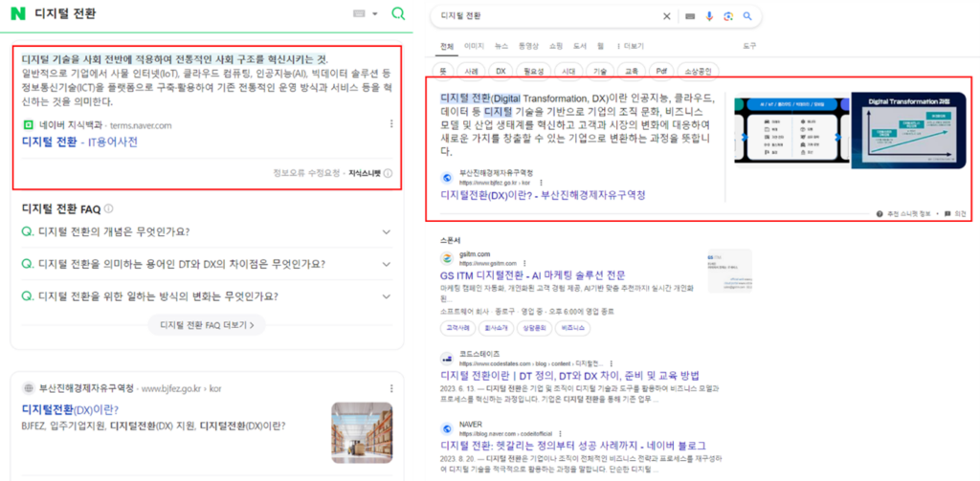This screenshot has height=481, width=980.
Task: Click 정보오류 수정요청 in Naver snippet
Action: click(x=307, y=173)
